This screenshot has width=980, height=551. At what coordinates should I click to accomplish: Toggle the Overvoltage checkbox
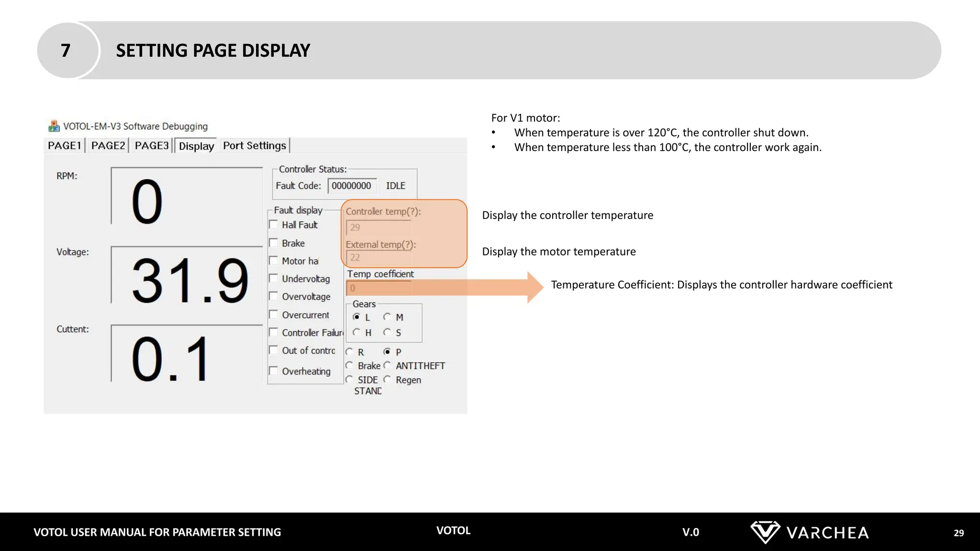(x=274, y=296)
